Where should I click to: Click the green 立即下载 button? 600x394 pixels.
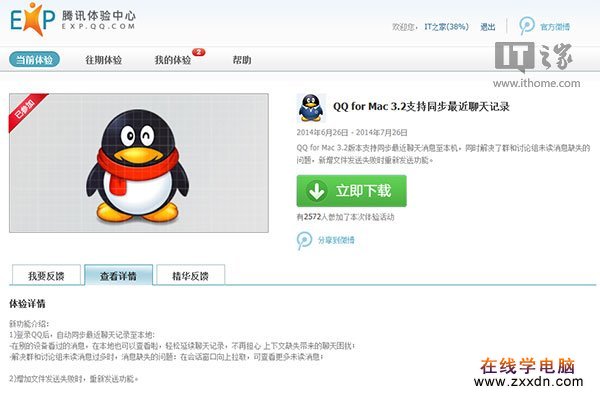351,191
